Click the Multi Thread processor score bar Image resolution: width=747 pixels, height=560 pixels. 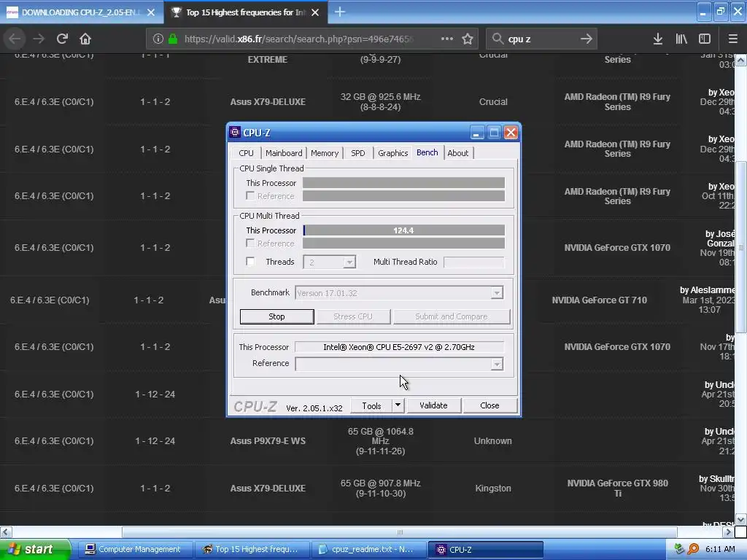point(403,230)
